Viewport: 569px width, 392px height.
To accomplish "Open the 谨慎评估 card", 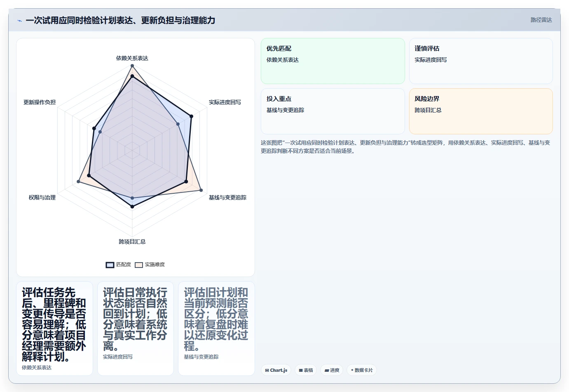I will 481,61.
